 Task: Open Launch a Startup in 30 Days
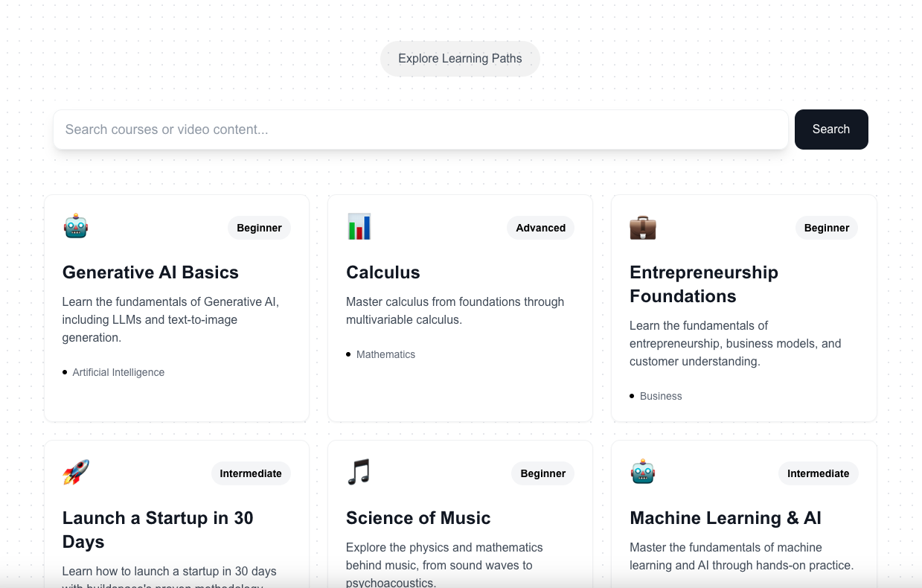pos(158,530)
